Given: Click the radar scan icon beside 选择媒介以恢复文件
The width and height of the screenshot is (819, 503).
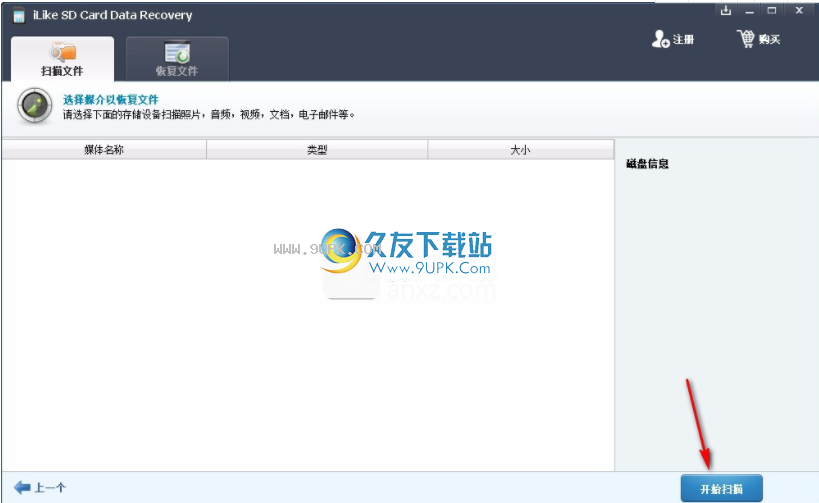Looking at the screenshot, I should pyautogui.click(x=34, y=106).
